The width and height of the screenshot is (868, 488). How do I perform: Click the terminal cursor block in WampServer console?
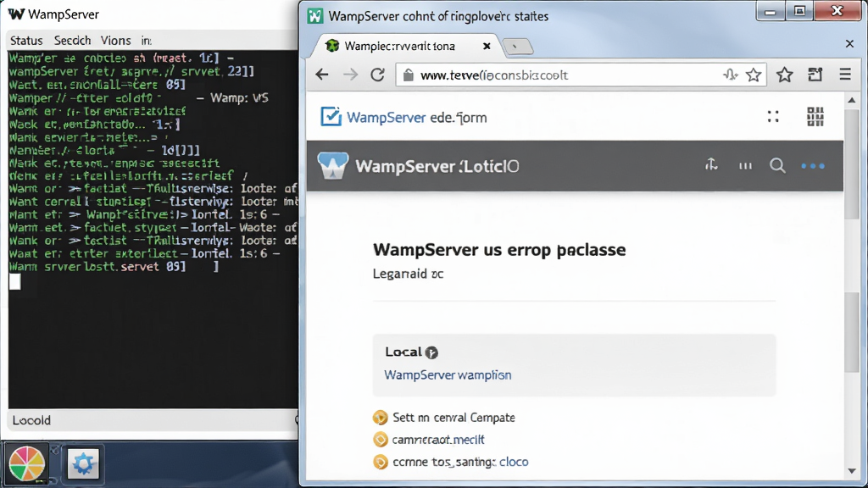[x=15, y=281]
